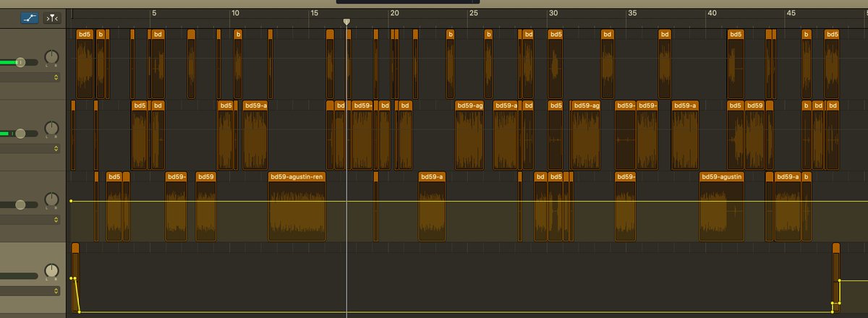Open the first track's automation parameter dropdown
868x318 pixels.
pyautogui.click(x=56, y=77)
